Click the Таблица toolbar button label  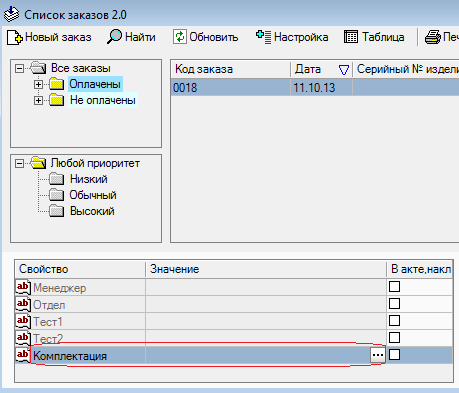coord(383,37)
